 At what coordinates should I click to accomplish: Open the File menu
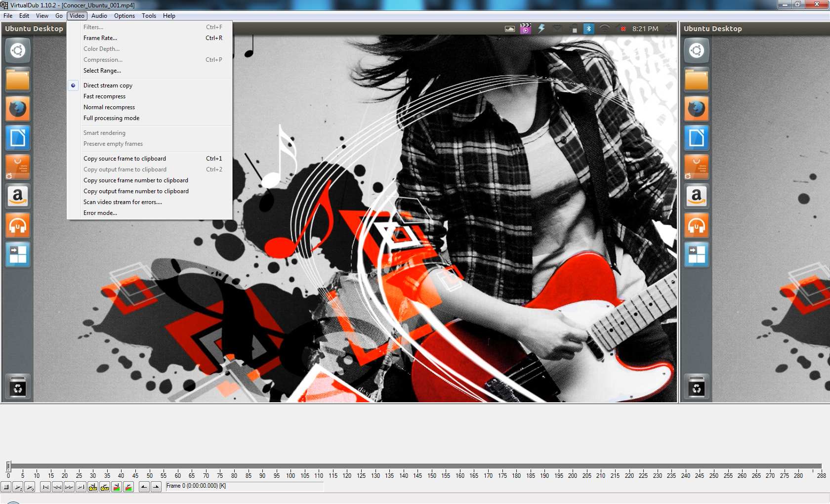click(8, 16)
